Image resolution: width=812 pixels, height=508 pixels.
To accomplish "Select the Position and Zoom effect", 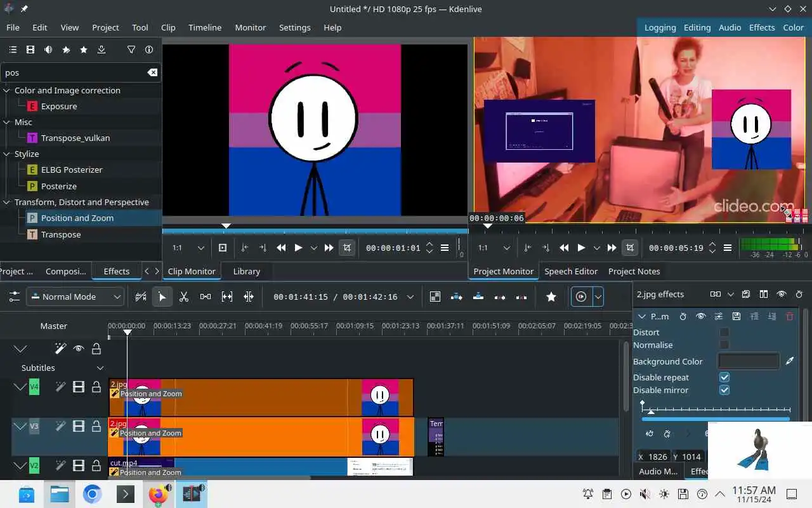I will [77, 218].
